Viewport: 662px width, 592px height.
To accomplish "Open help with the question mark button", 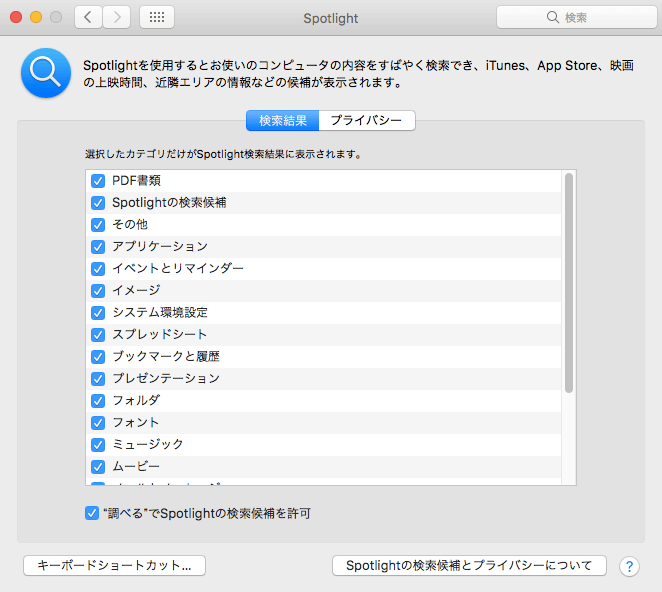I will point(629,566).
